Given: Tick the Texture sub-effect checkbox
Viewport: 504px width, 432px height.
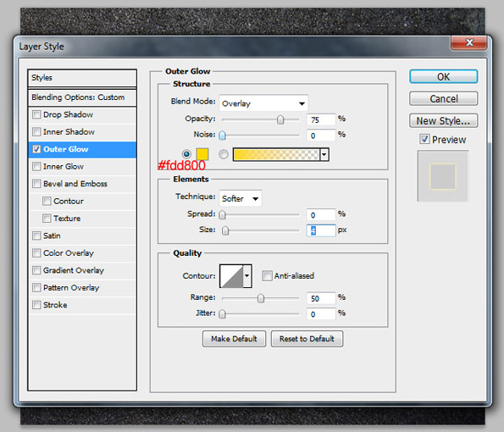Looking at the screenshot, I should pyautogui.click(x=47, y=219).
